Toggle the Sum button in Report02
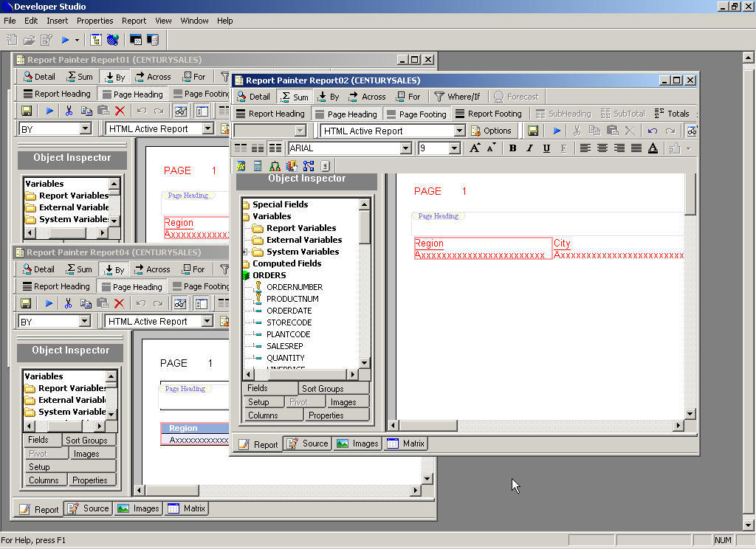 click(x=293, y=97)
